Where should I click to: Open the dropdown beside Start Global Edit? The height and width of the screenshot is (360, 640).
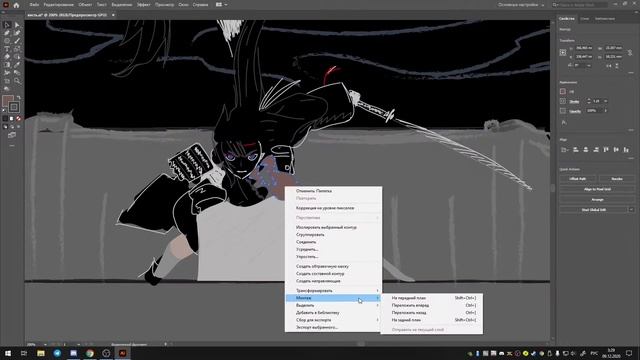coord(631,210)
